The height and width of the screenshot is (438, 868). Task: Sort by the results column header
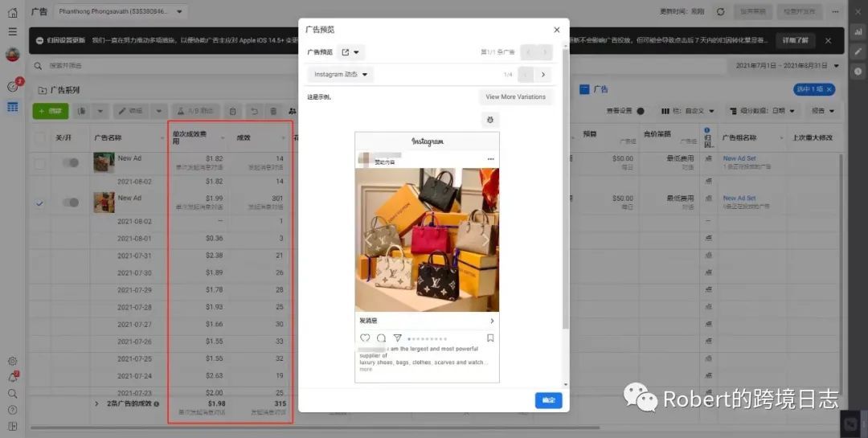click(259, 137)
